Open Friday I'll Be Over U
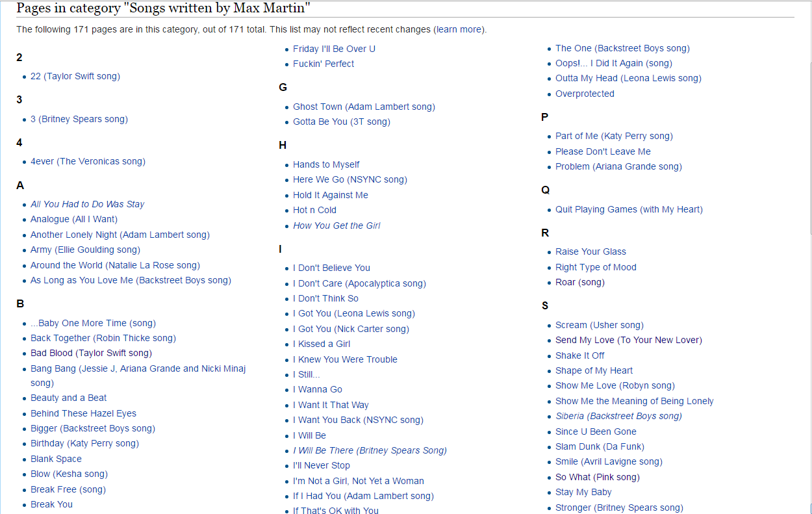 pos(334,49)
